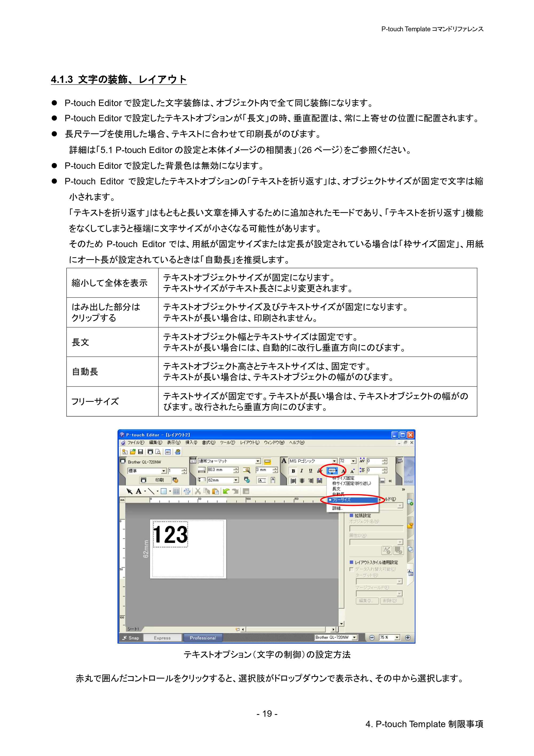Toggle Italic text formatting
This screenshot has height=756, width=534.
[302, 471]
